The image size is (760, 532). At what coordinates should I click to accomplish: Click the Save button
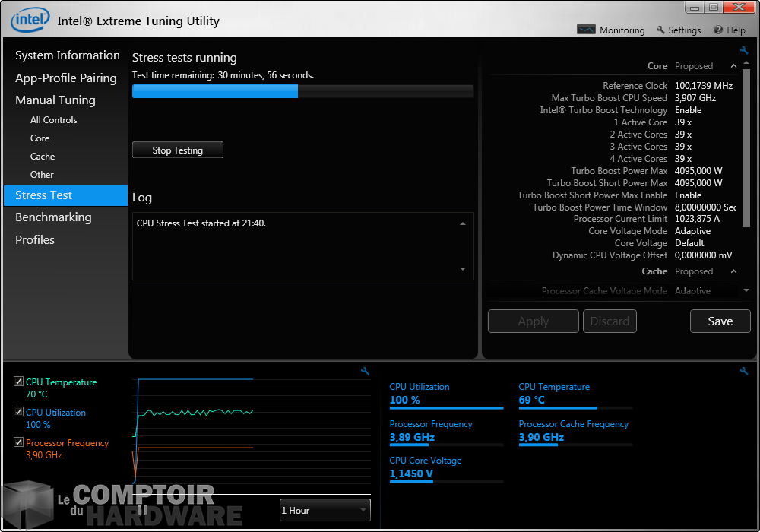[x=720, y=321]
